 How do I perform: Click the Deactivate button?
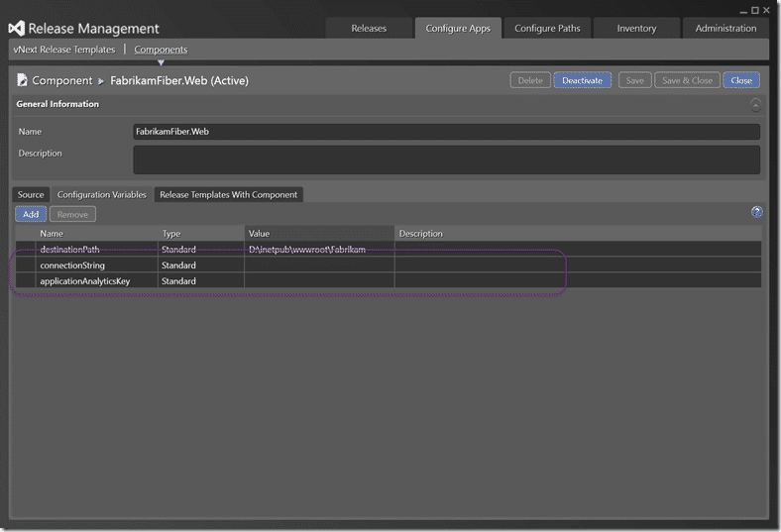point(582,80)
